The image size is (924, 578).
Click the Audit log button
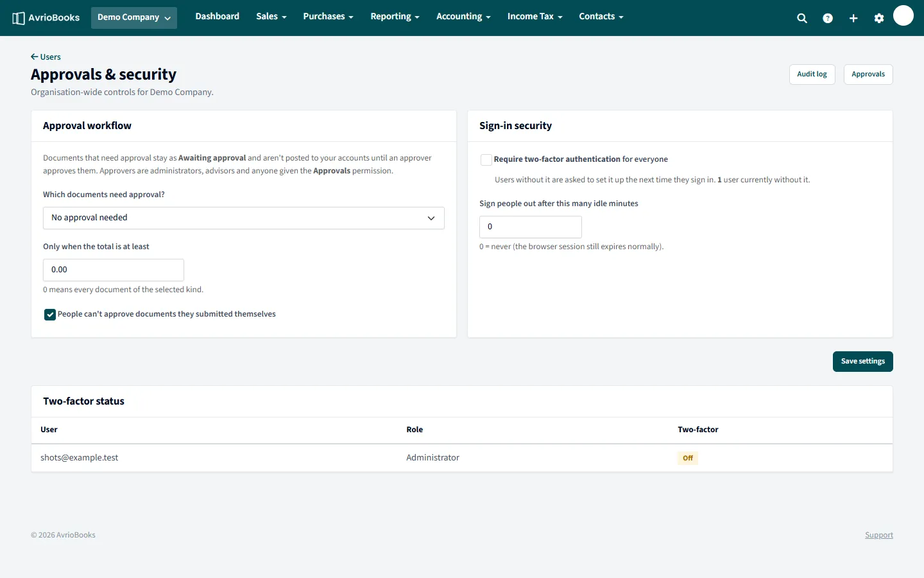(812, 74)
